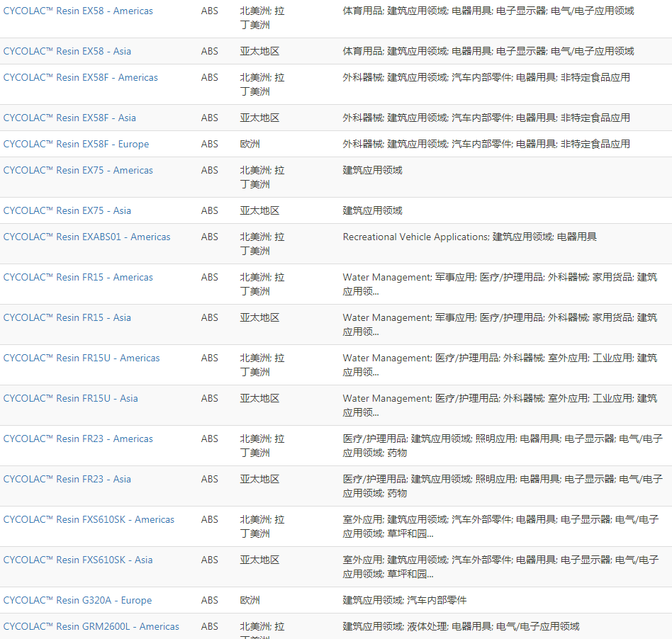The width and height of the screenshot is (672, 639).
Task: Click 亚太地区 in FR23 - Asia row
Action: click(x=259, y=479)
